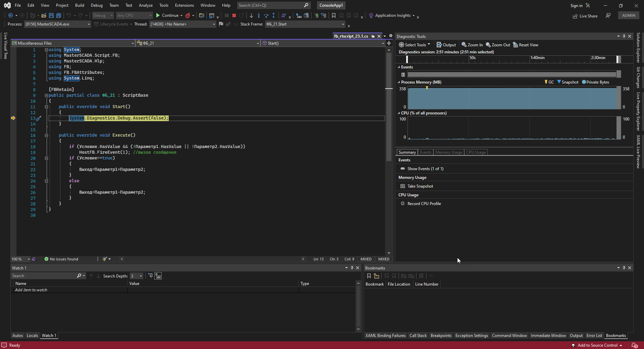Open the File menu
This screenshot has width=644, height=349.
point(18,5)
